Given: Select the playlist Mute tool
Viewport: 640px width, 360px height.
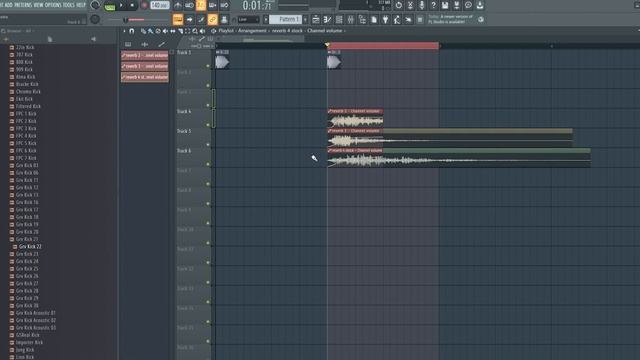Looking at the screenshot, I should click(165, 31).
